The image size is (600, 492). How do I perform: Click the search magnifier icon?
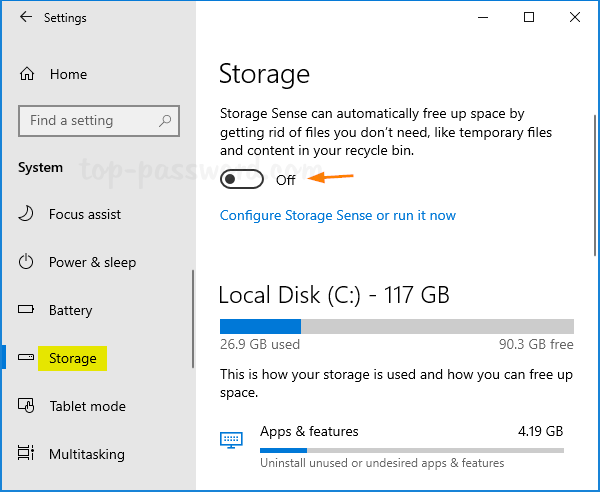(x=166, y=121)
